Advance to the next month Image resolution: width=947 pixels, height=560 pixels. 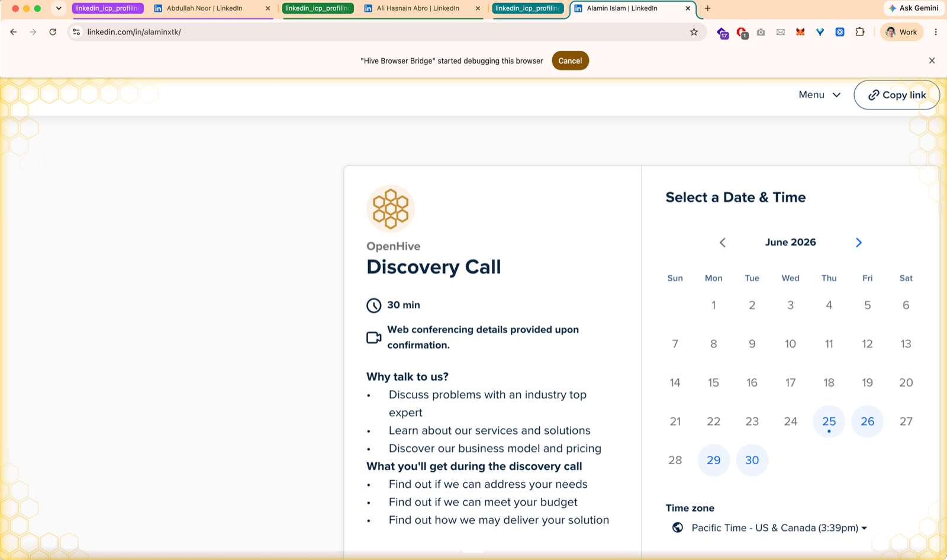(859, 242)
